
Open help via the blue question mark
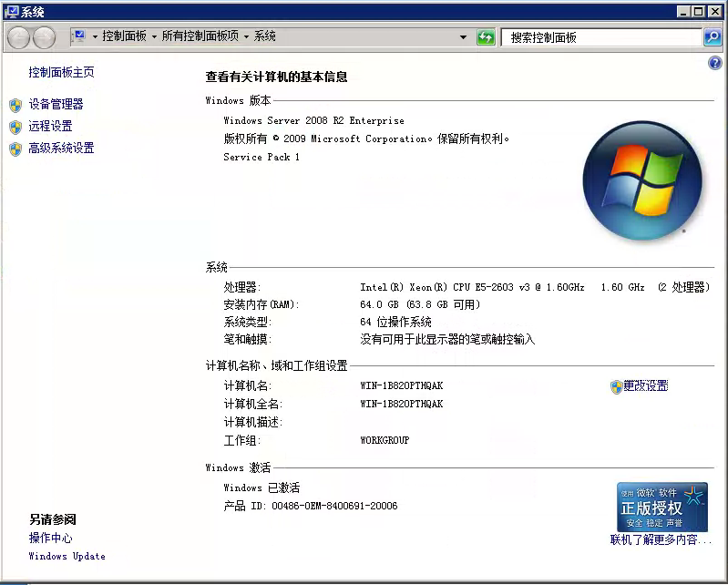pyautogui.click(x=714, y=63)
